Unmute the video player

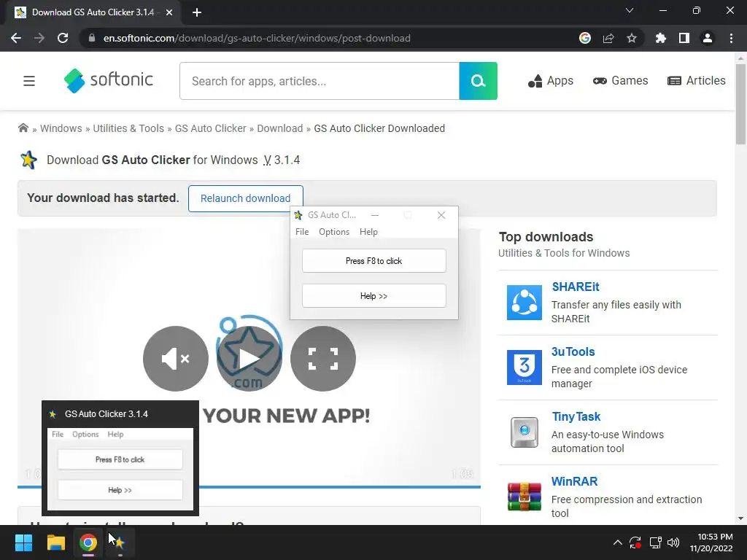pos(176,359)
